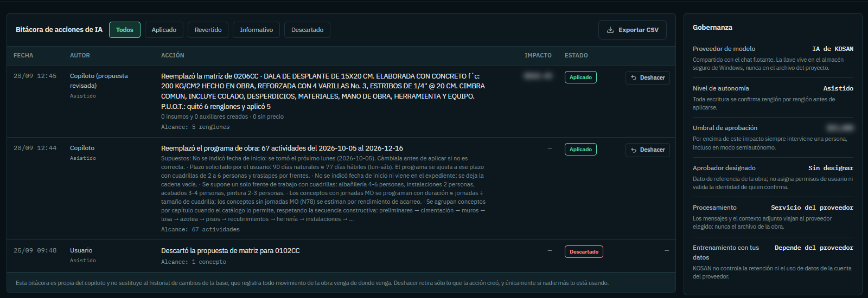The height and width of the screenshot is (298, 868).
Task: Click author 'Copiloto (propuesta revisada)'
Action: tap(99, 81)
